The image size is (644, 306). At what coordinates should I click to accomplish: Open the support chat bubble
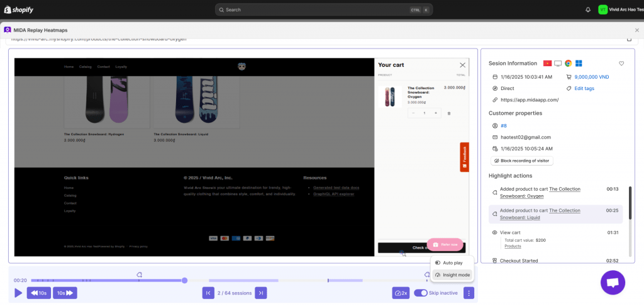coord(613,282)
